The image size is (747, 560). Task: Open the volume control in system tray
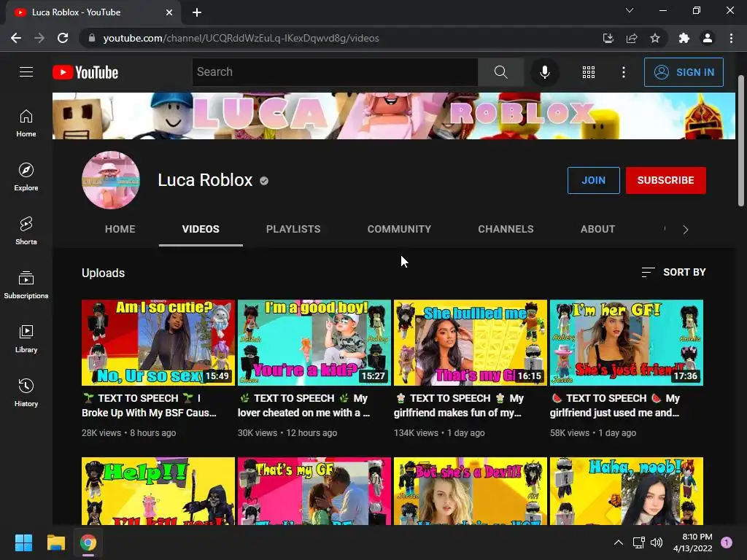pyautogui.click(x=657, y=542)
